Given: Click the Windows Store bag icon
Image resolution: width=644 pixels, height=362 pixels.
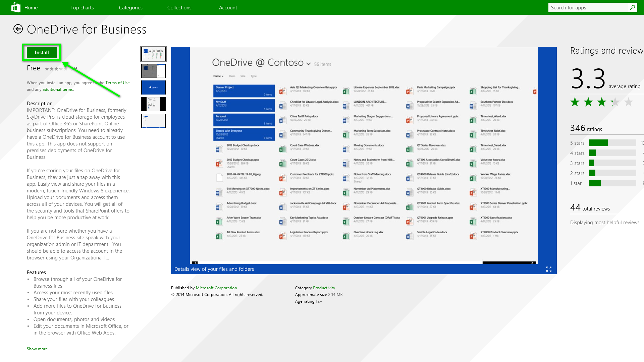Looking at the screenshot, I should tap(15, 7).
